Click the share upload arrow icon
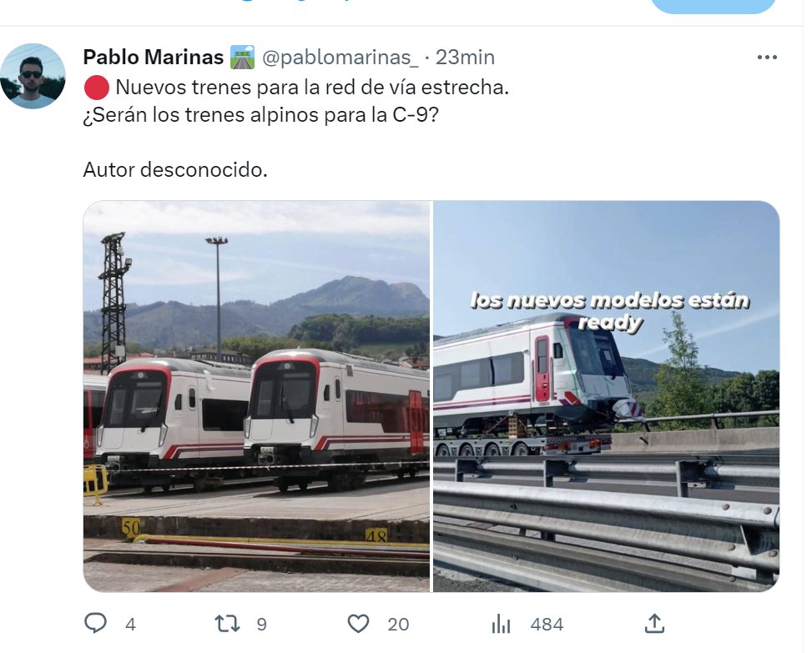 654,623
